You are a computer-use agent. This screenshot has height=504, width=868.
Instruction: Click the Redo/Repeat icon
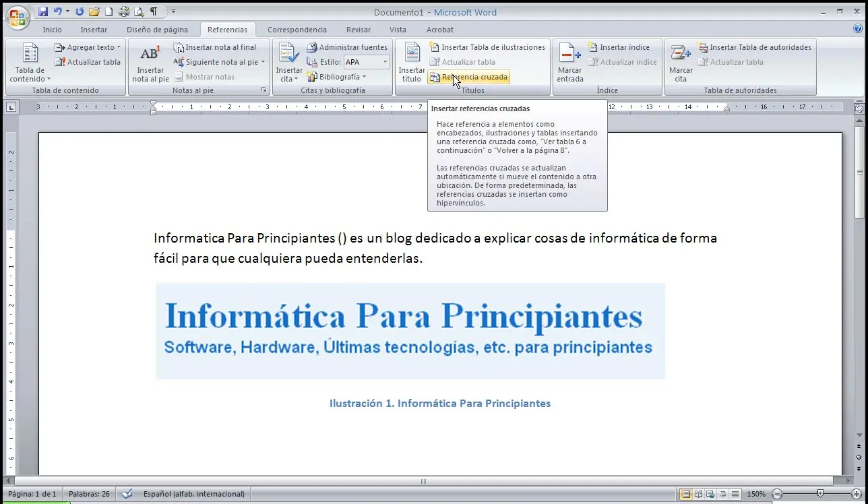(x=80, y=11)
